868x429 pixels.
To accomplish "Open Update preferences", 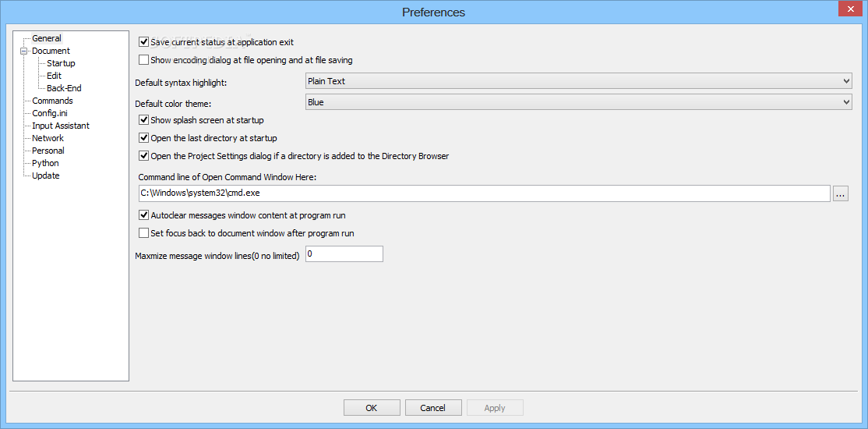I will pyautogui.click(x=46, y=175).
